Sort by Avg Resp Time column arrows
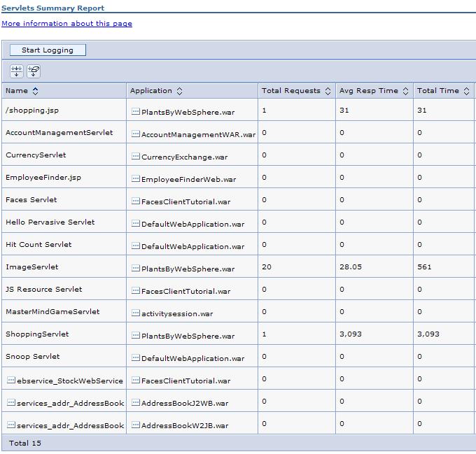Screen dimensions: 476x454 click(405, 91)
